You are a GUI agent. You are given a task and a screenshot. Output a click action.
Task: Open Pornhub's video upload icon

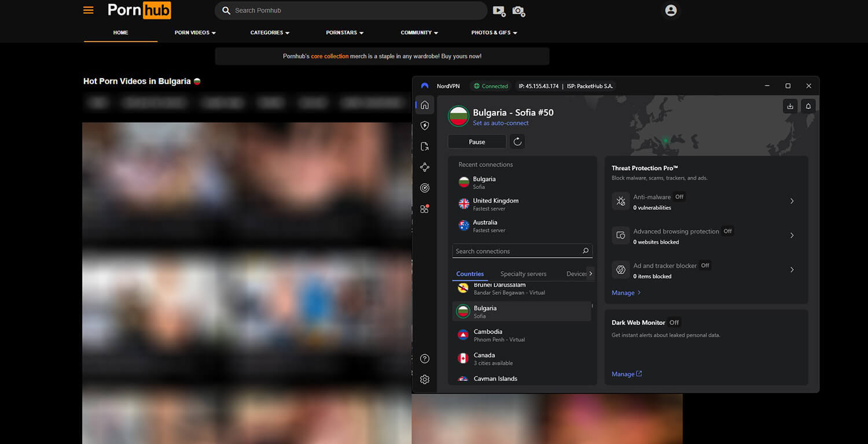(499, 10)
